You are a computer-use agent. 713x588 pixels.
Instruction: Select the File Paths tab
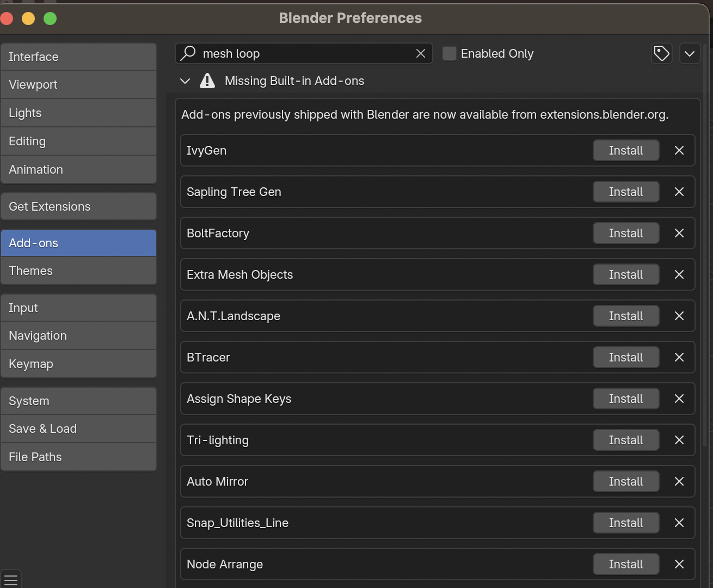point(78,457)
